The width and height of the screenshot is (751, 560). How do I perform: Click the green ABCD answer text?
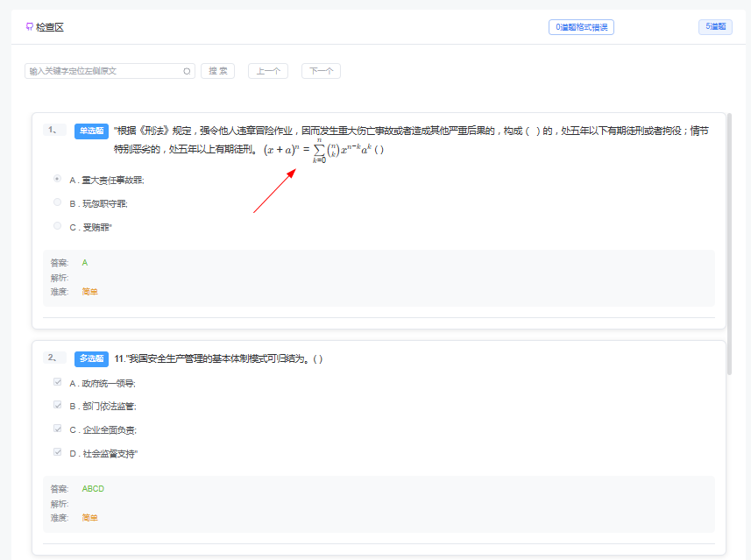click(92, 488)
